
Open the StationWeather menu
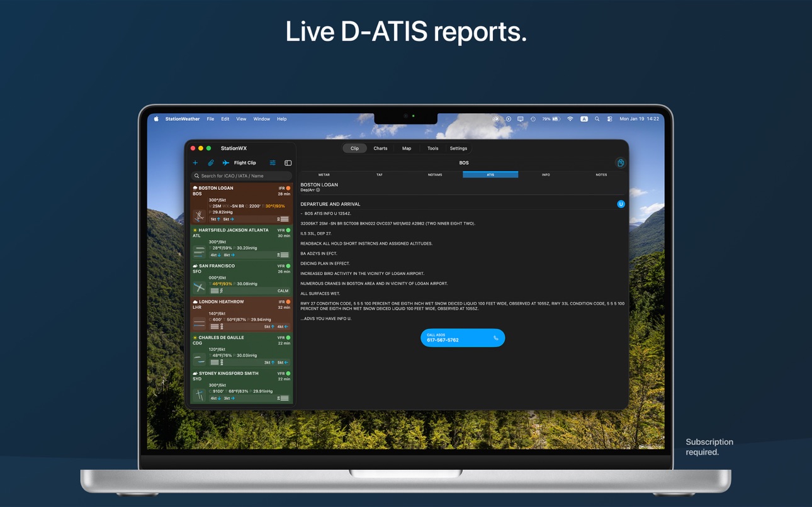tap(183, 119)
